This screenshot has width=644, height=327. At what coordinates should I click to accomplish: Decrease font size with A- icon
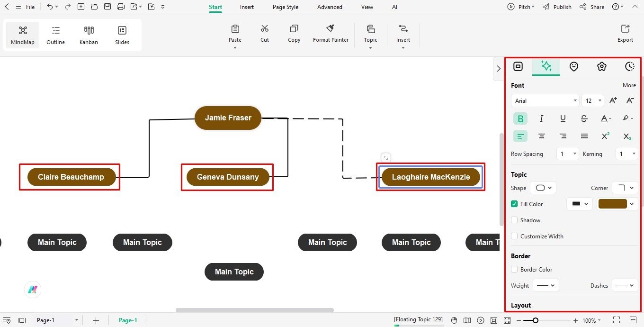(x=630, y=100)
